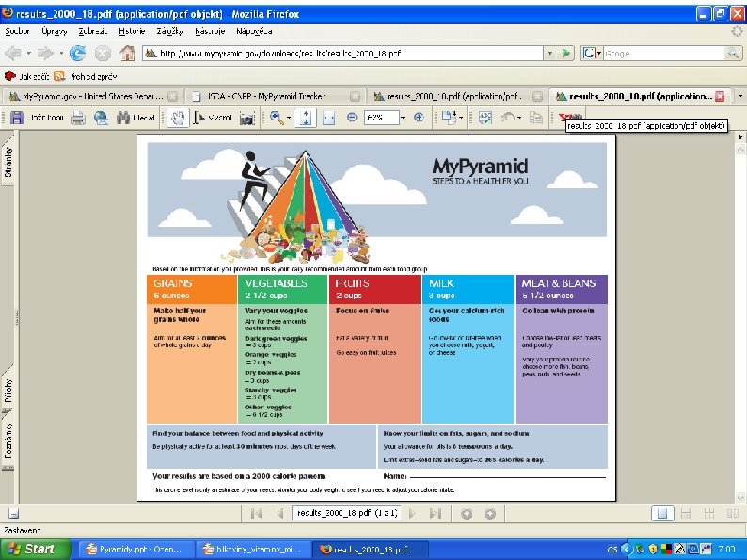The height and width of the screenshot is (560, 747).
Task: Zoom out with the minus button
Action: coord(352,118)
